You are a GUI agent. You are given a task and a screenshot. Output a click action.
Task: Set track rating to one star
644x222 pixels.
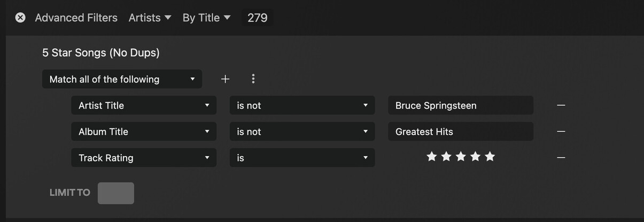[x=432, y=157]
